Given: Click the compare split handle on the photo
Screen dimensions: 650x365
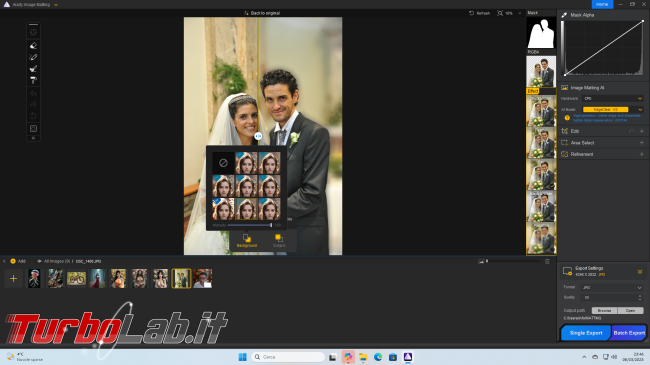Looking at the screenshot, I should click(x=258, y=136).
